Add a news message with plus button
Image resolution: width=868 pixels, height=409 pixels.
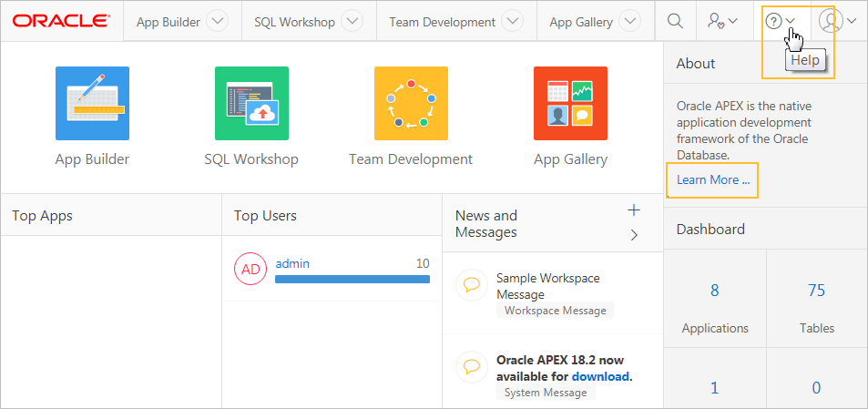tap(634, 210)
